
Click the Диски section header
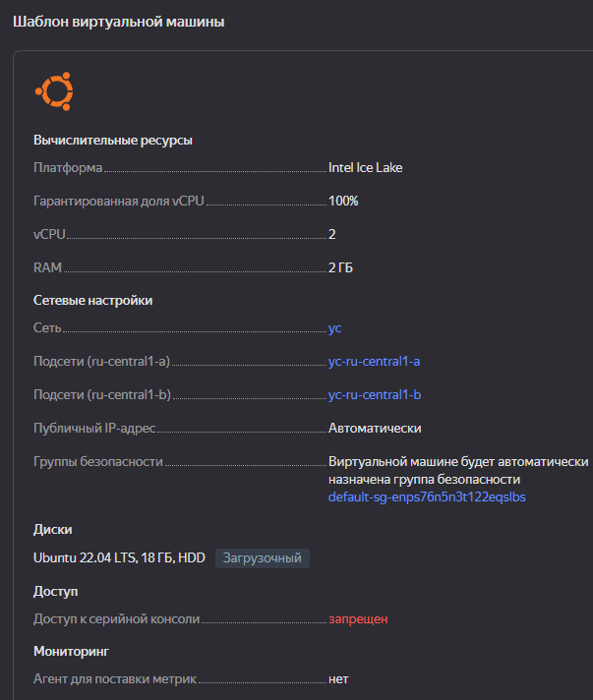tap(53, 530)
